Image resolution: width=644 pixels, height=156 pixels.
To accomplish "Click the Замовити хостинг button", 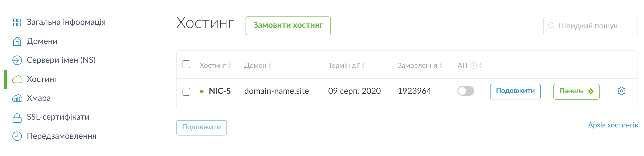I will pyautogui.click(x=288, y=26).
